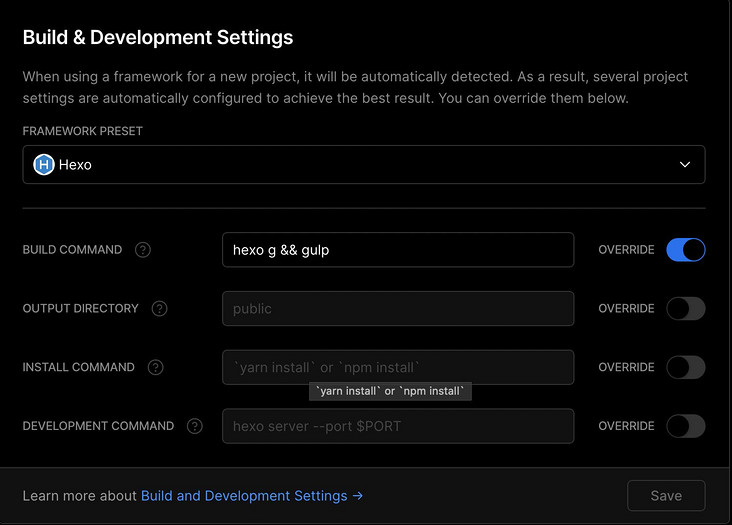This screenshot has width=732, height=525.
Task: Click the Framework Preset chevron arrow
Action: click(685, 165)
